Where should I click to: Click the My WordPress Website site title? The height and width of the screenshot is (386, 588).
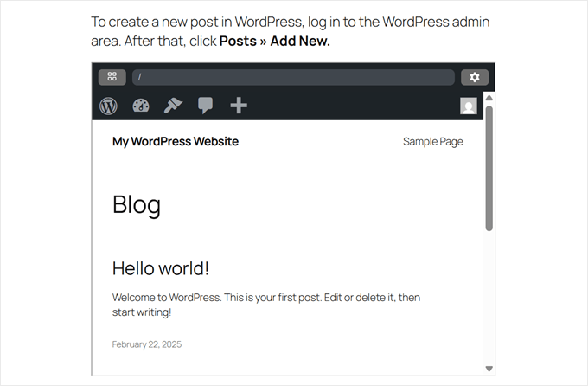coord(176,142)
